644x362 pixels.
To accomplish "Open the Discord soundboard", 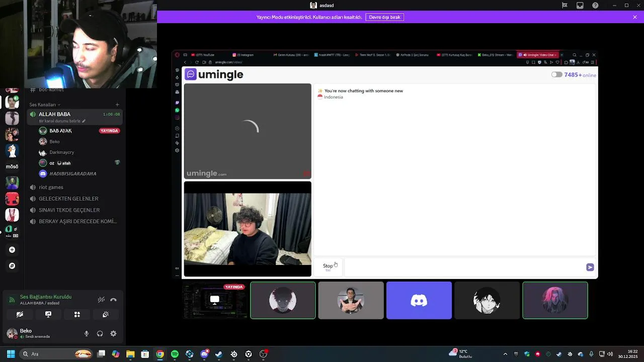I will (x=106, y=314).
